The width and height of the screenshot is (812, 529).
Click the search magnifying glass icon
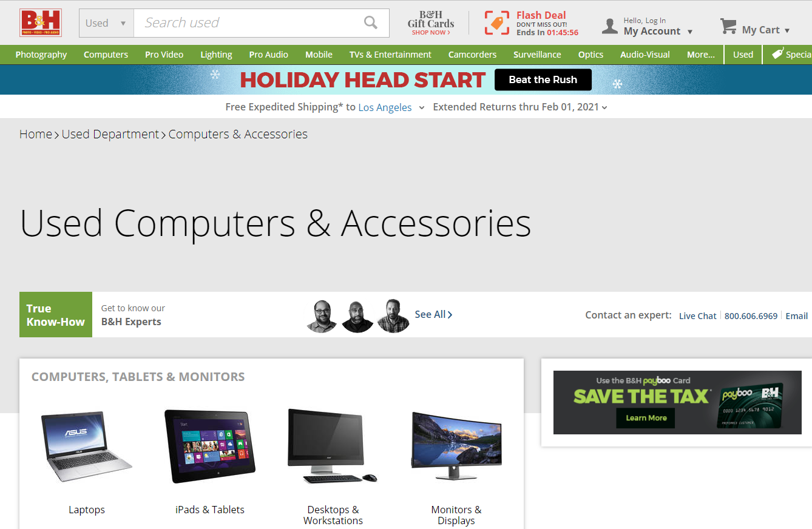tap(370, 22)
